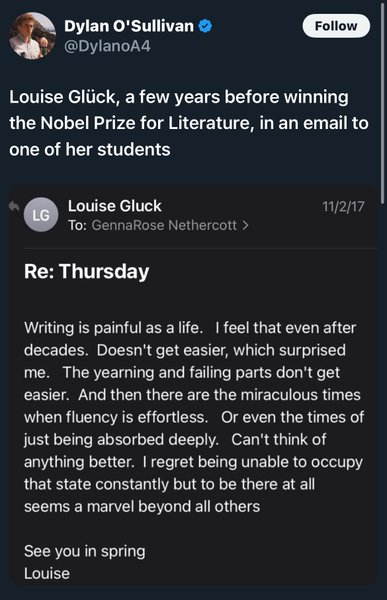Open Dylan O'Sullivan's profile picture
Screen dimensions: 387x600
(32, 36)
